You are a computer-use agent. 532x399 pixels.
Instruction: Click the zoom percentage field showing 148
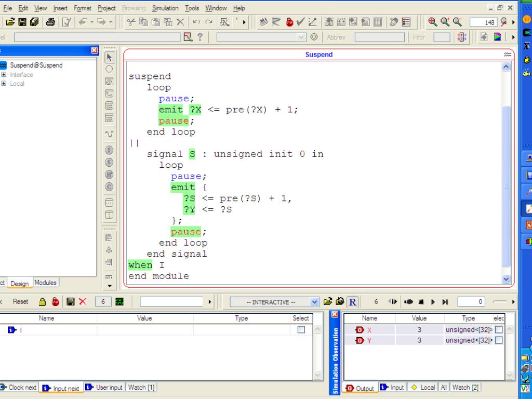click(484, 22)
